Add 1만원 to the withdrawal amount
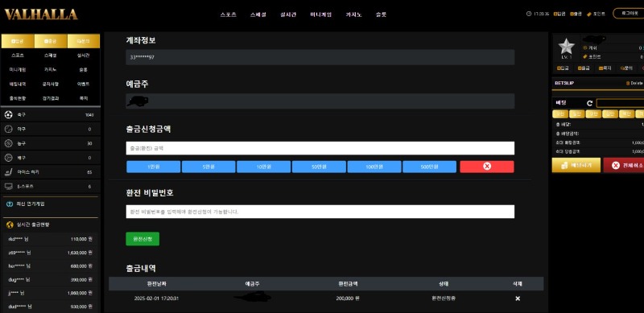The height and width of the screenshot is (313, 644). pos(153,167)
